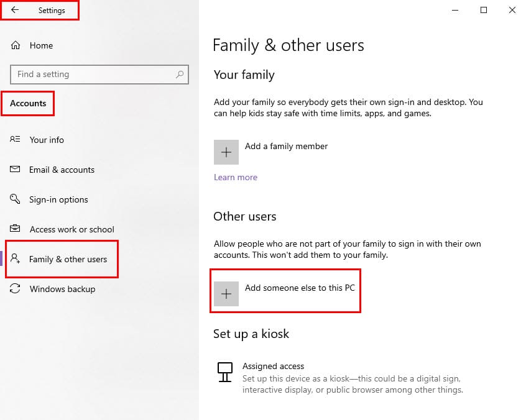Click the Access work or school briefcase icon
The height and width of the screenshot is (420, 526).
pos(15,229)
